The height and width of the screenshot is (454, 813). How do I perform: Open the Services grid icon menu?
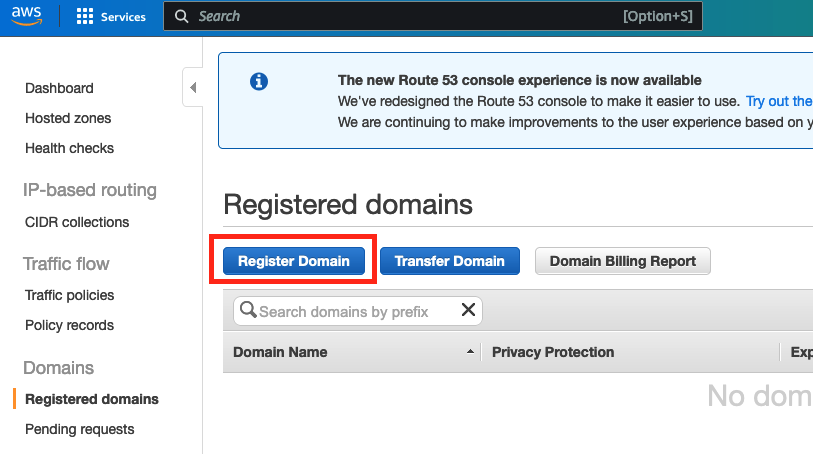[x=85, y=17]
